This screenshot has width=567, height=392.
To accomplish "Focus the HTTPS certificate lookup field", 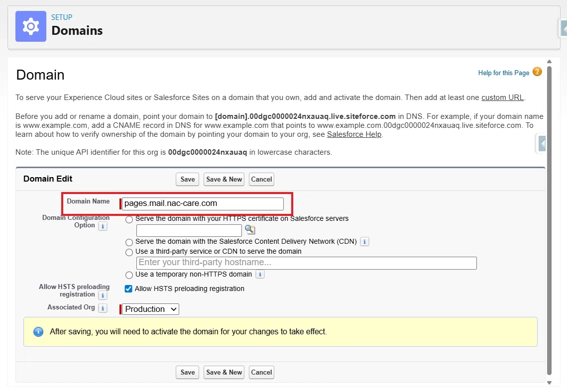I will (189, 230).
